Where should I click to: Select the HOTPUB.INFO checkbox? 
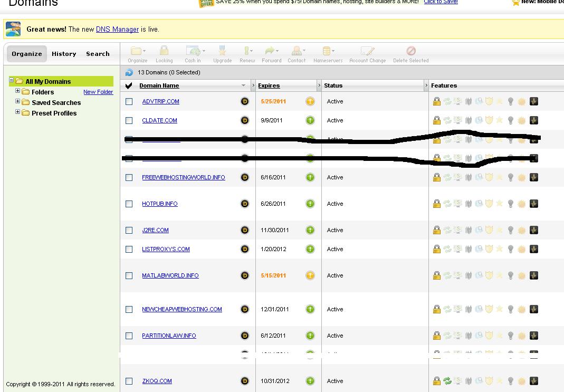point(129,204)
